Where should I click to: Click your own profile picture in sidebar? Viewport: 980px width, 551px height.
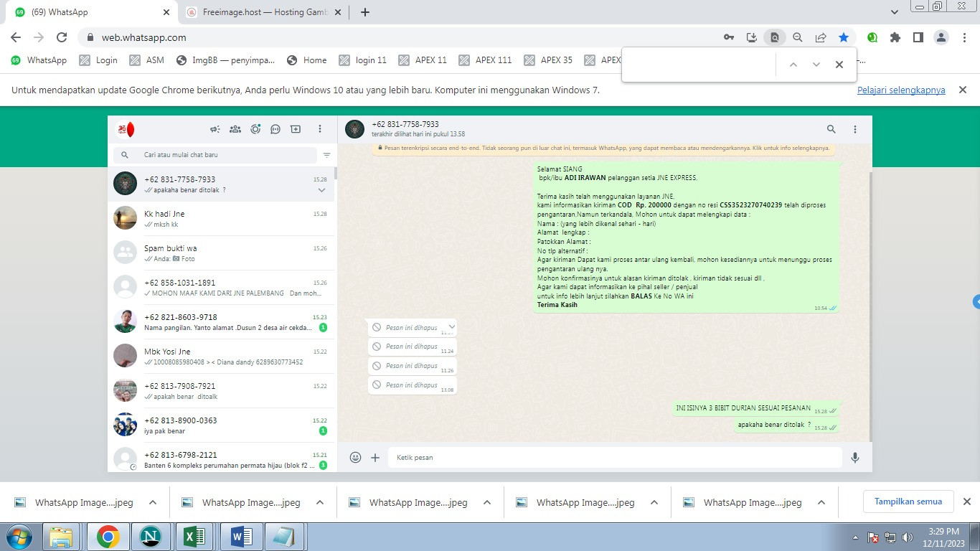[x=126, y=129]
